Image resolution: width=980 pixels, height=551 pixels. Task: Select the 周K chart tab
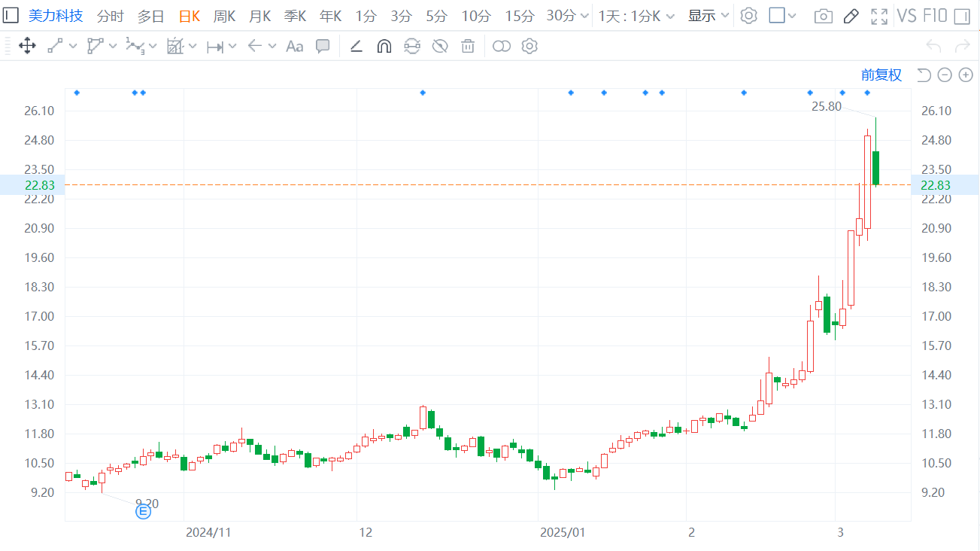point(224,16)
